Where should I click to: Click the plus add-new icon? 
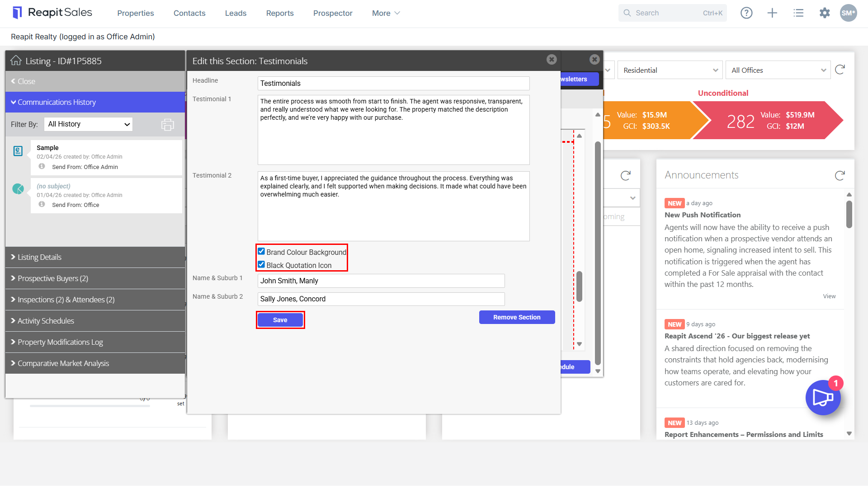point(772,13)
